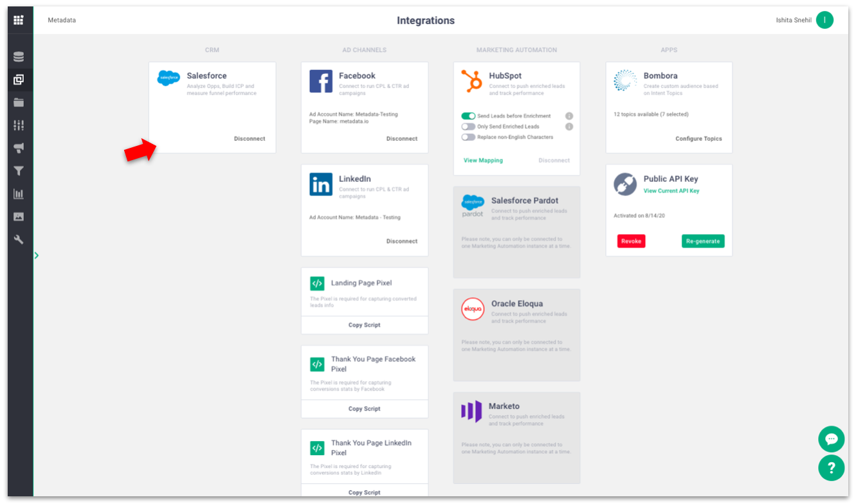This screenshot has width=856, height=504.
Task: Open the apps grid icon in sidebar
Action: point(19,20)
